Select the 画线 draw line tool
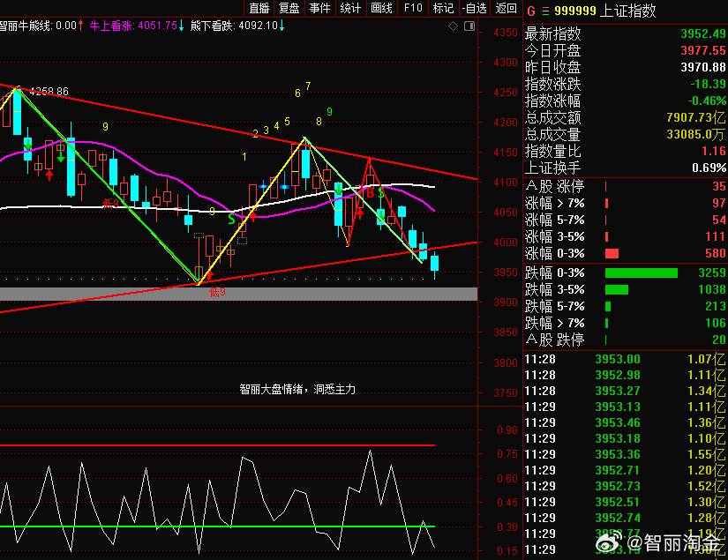The image size is (728, 560). click(x=381, y=8)
